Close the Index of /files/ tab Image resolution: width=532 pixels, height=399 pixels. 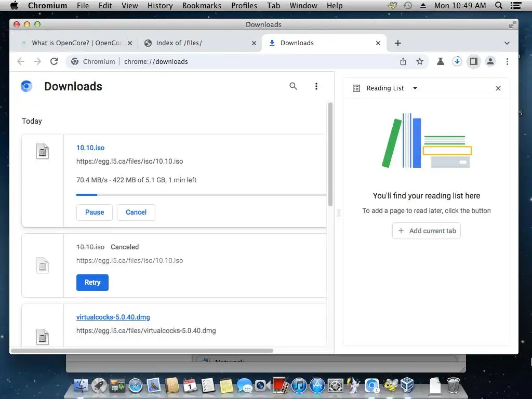254,43
